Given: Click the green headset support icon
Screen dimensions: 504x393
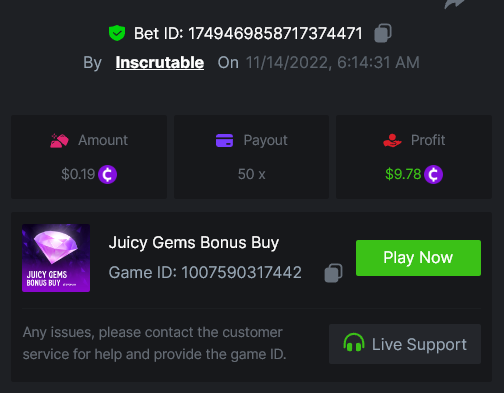Looking at the screenshot, I should coord(354,343).
